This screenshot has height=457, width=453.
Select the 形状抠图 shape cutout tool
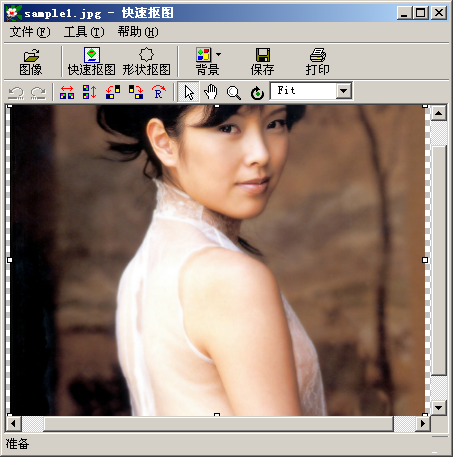[x=146, y=62]
